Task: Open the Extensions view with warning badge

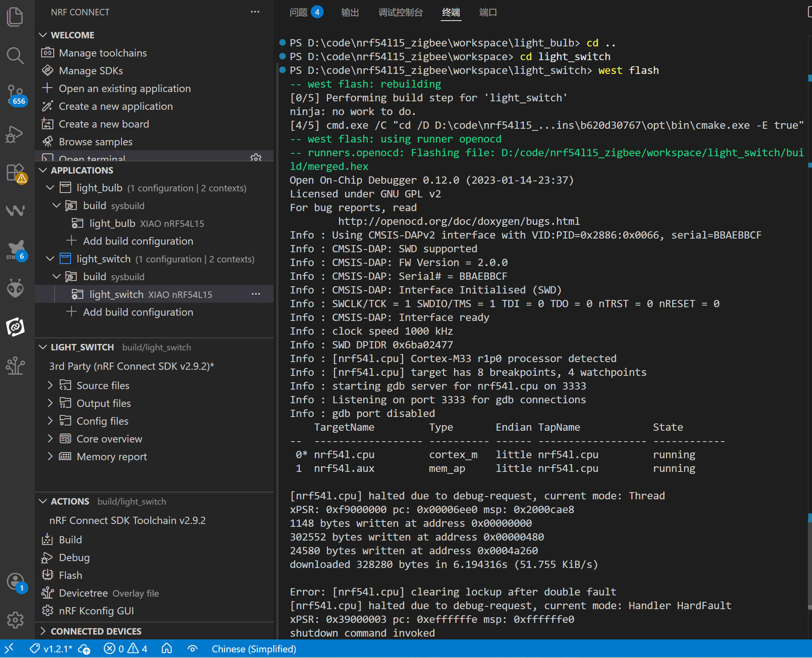Action: [x=15, y=173]
